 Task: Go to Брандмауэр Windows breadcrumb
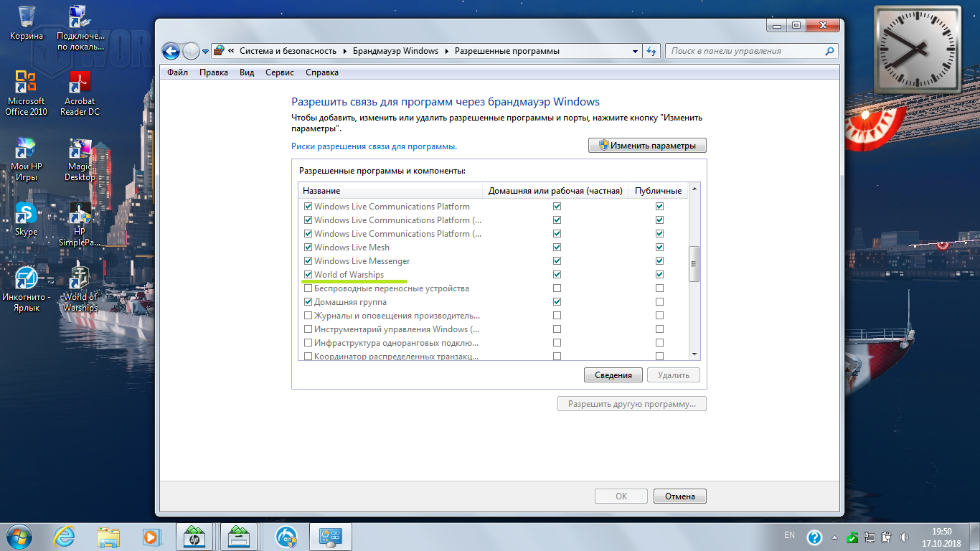tap(395, 51)
